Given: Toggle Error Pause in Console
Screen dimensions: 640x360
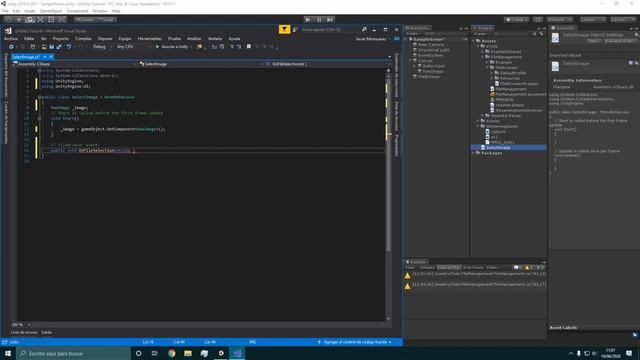Looking at the screenshot, I should pyautogui.click(x=473, y=268).
